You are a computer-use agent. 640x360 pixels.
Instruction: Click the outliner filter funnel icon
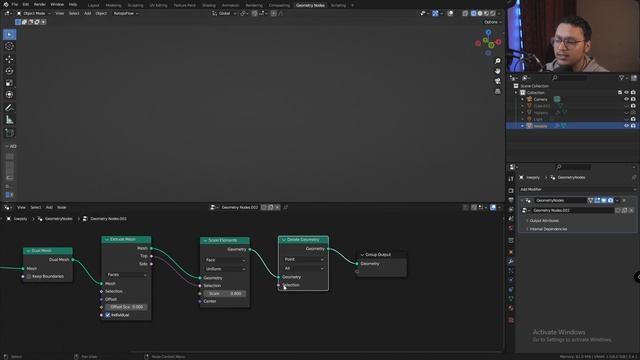pyautogui.click(x=622, y=78)
